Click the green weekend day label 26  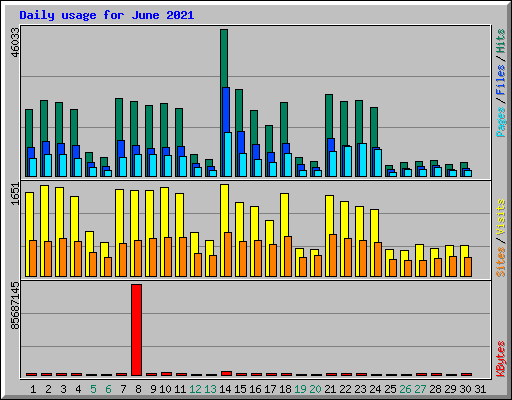[x=405, y=389]
